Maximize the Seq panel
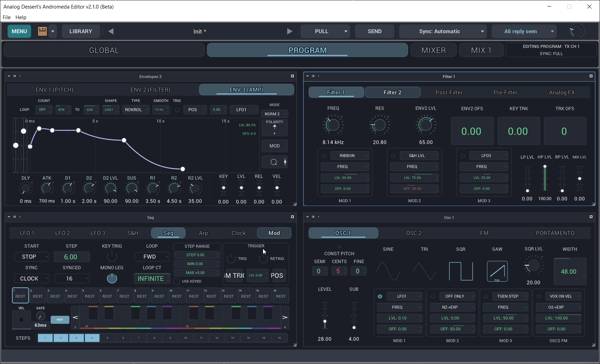600x364 pixels. (x=292, y=217)
